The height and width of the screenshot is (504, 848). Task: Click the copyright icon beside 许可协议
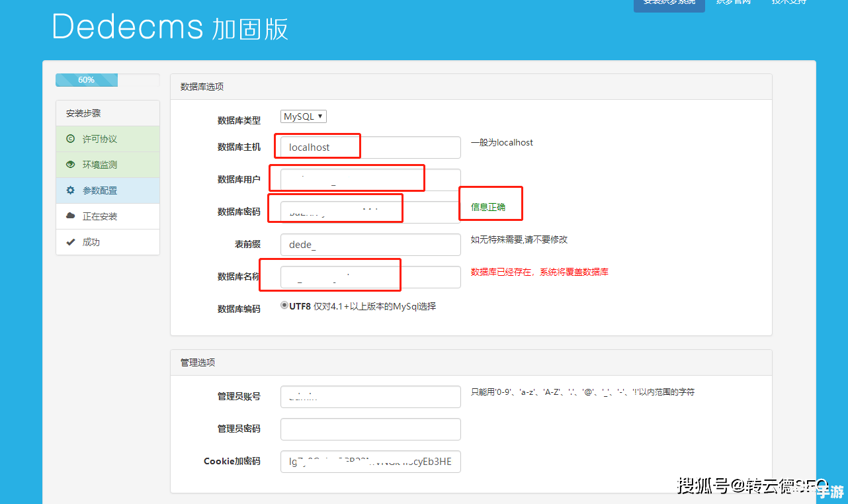tap(70, 139)
